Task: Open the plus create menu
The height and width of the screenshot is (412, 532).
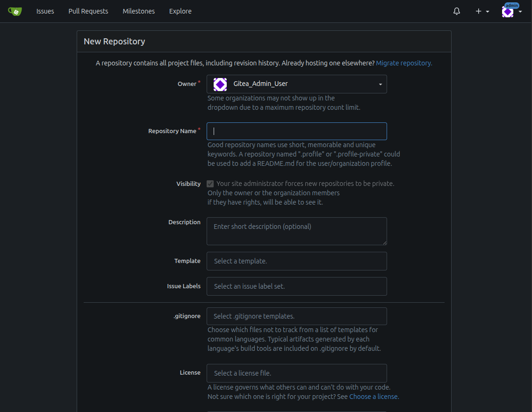Action: (x=482, y=11)
